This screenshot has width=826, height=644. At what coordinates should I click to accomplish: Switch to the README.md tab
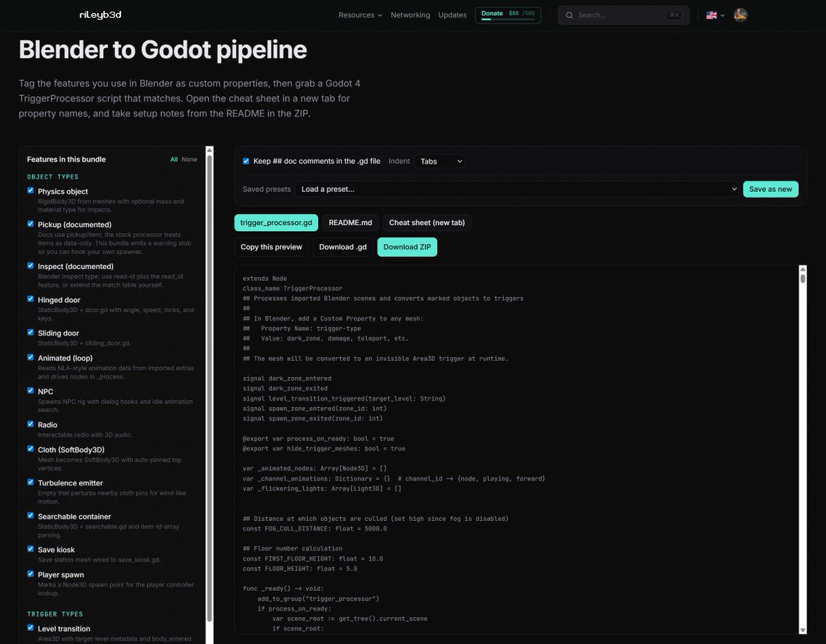[350, 222]
